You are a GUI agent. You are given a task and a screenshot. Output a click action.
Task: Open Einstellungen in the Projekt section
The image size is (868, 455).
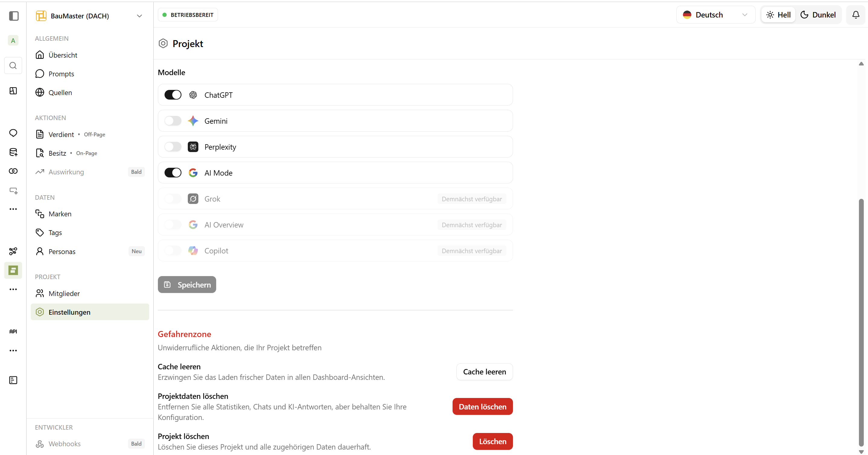tap(69, 312)
